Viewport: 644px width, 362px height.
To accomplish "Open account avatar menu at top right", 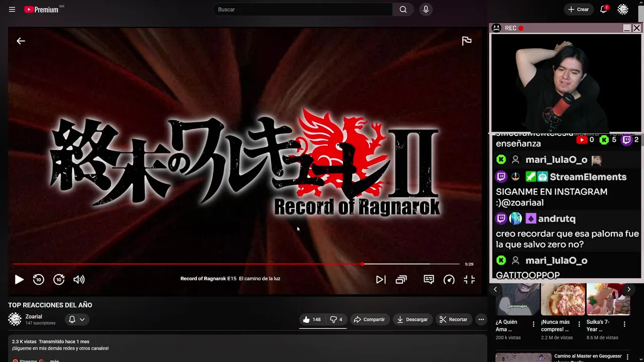I will 623,10.
